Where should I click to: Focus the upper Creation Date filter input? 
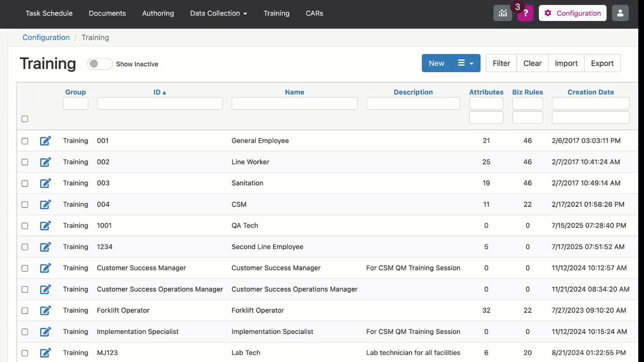pos(591,103)
